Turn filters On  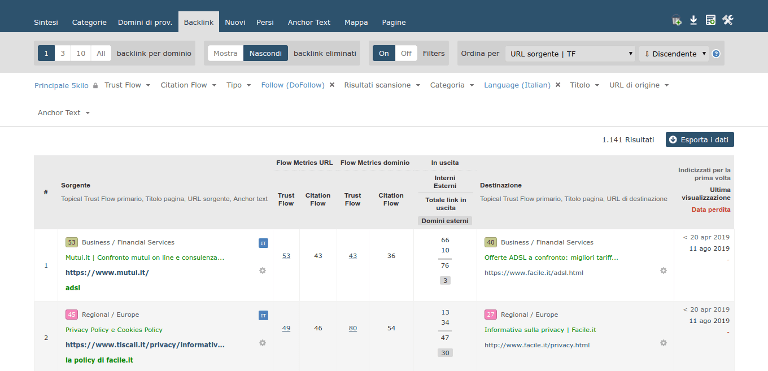(384, 53)
